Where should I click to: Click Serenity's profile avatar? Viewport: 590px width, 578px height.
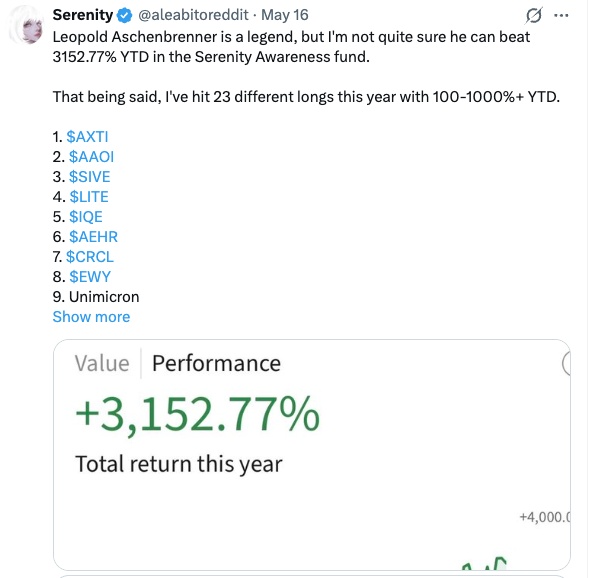click(x=26, y=25)
